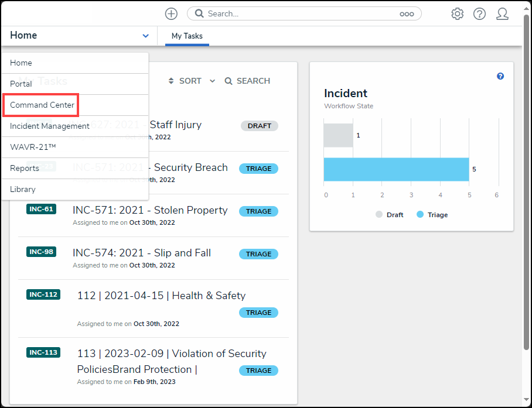Click the INC-98 badge
The height and width of the screenshot is (408, 532).
41,252
